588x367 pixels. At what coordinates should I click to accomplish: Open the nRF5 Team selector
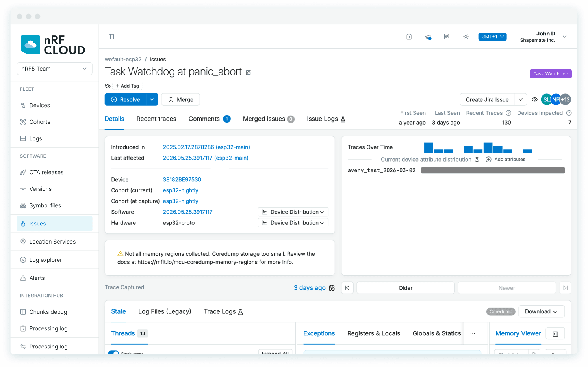(x=54, y=69)
